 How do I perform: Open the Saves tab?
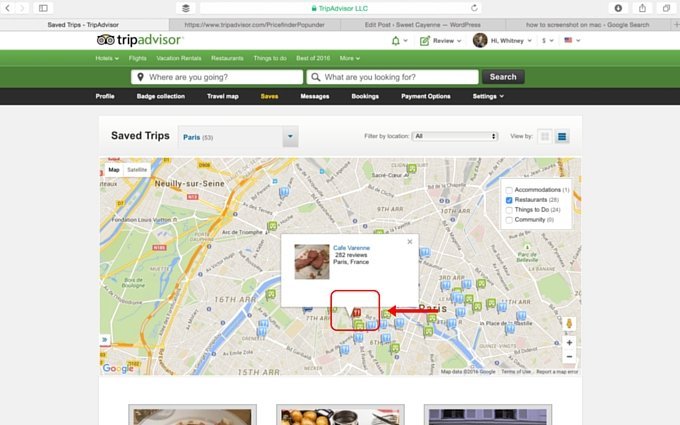click(269, 96)
